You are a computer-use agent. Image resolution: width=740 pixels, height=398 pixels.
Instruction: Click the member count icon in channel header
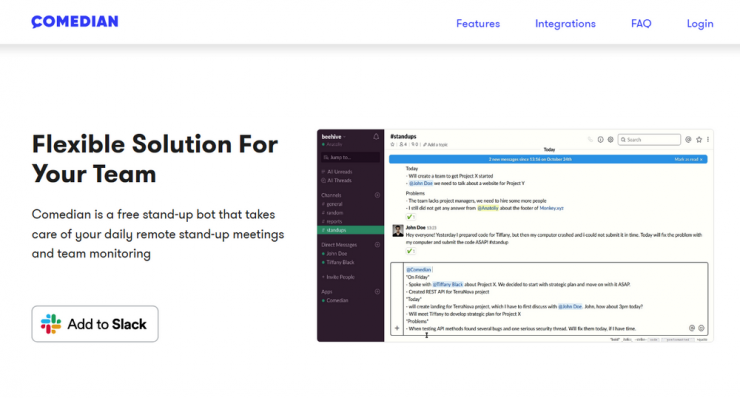(403, 144)
